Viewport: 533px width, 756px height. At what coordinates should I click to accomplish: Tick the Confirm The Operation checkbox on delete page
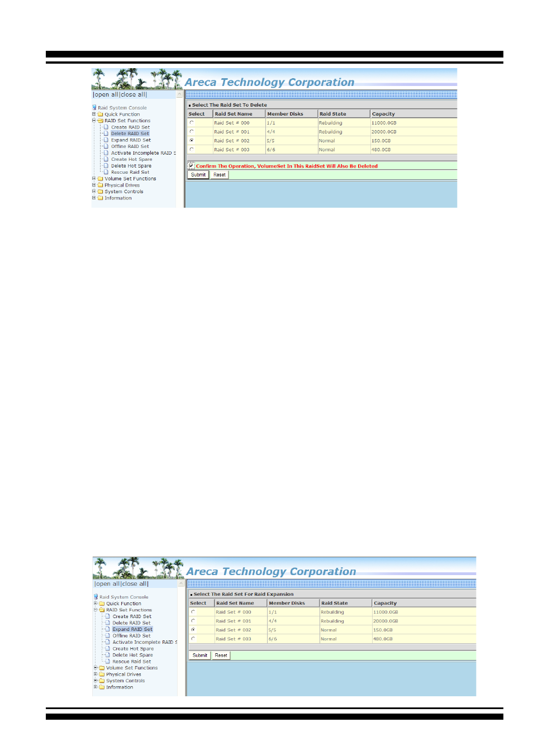pos(192,166)
